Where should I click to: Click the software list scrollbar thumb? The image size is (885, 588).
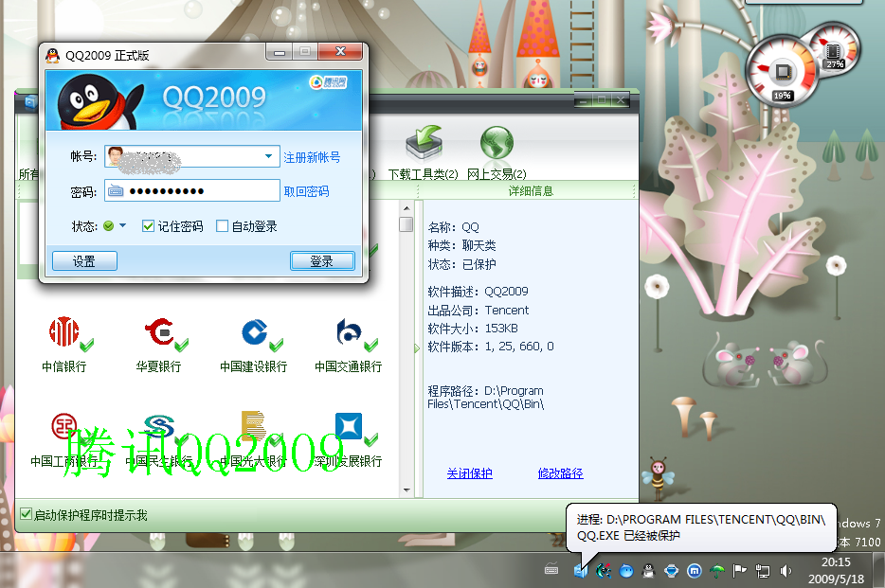pyautogui.click(x=406, y=224)
